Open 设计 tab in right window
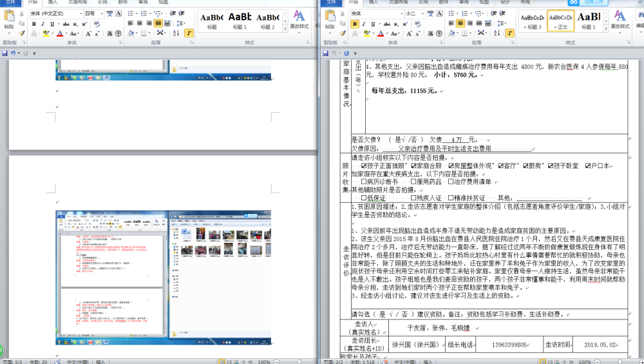 (x=505, y=3)
